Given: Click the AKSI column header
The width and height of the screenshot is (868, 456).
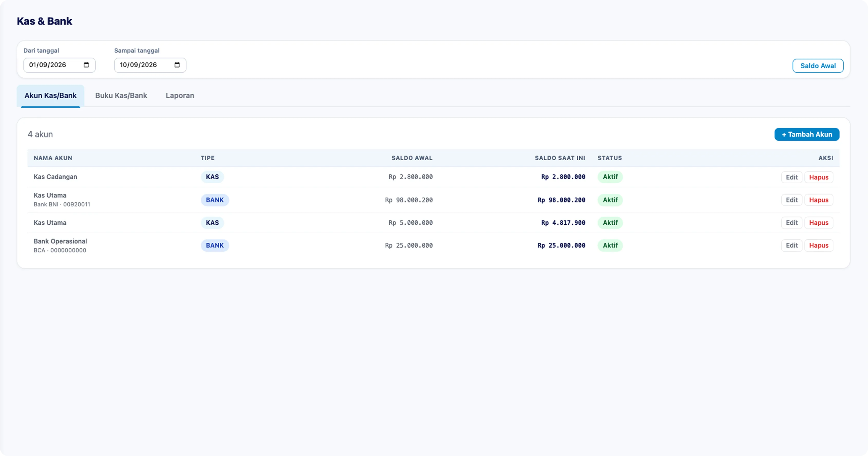Looking at the screenshot, I should click(825, 158).
